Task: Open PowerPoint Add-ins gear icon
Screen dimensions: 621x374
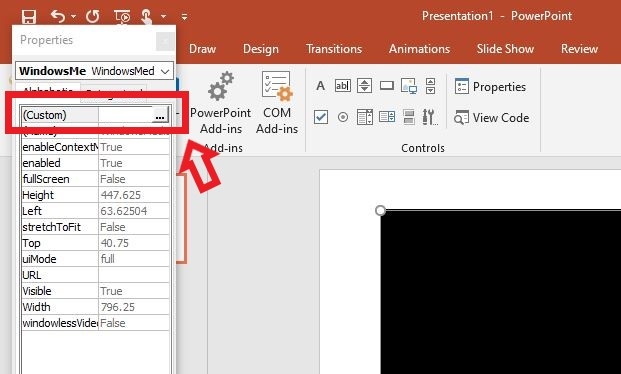Action: point(221,86)
